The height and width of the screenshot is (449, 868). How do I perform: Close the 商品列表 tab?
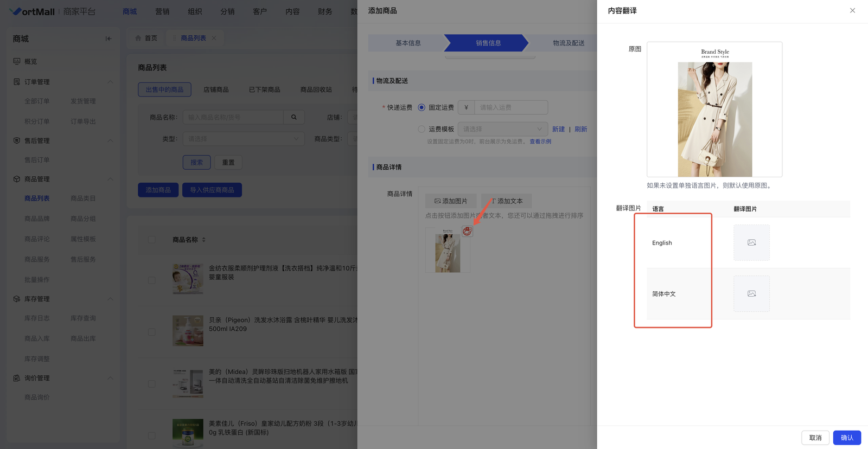click(x=214, y=38)
